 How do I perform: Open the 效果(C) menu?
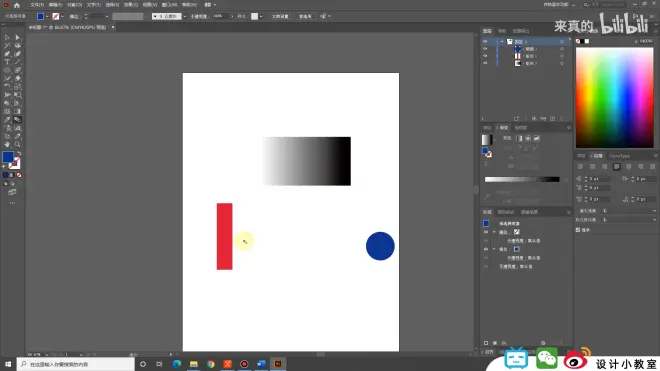[131, 5]
